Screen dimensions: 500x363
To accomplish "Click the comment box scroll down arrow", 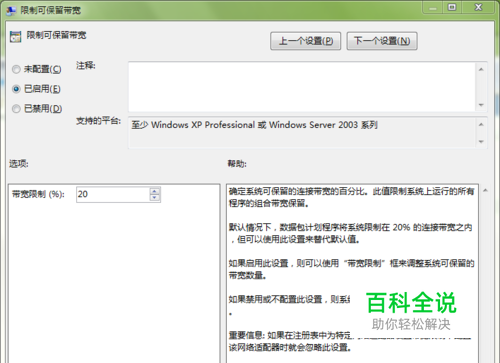I will (x=481, y=105).
